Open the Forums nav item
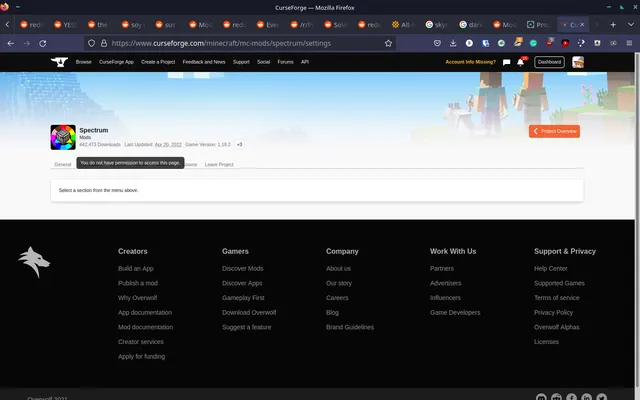The image size is (640, 400). coord(285,62)
